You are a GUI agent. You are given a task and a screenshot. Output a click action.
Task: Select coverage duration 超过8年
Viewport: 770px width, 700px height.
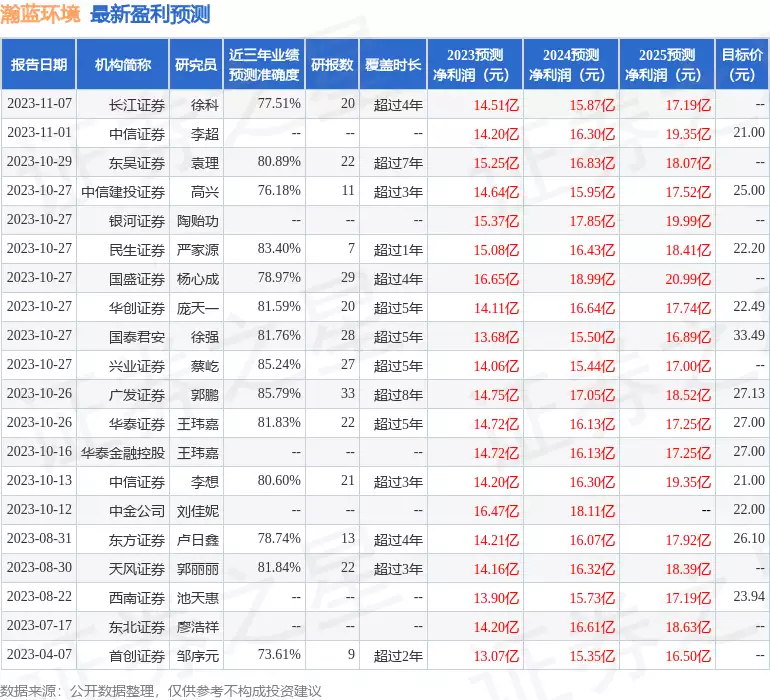tap(398, 394)
